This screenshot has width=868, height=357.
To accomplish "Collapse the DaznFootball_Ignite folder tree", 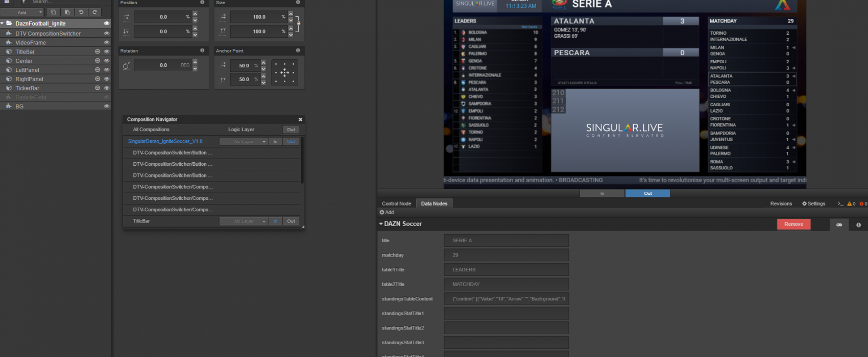I will pos(3,23).
